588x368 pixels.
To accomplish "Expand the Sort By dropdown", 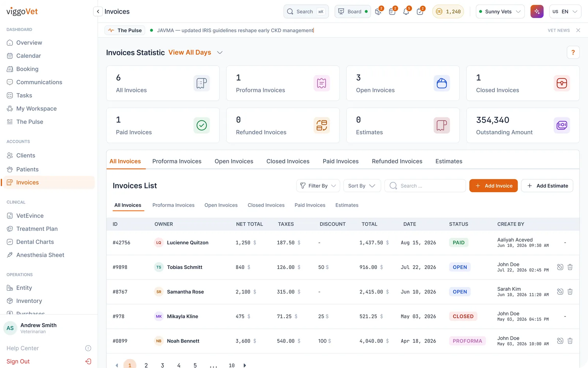I will pyautogui.click(x=362, y=186).
